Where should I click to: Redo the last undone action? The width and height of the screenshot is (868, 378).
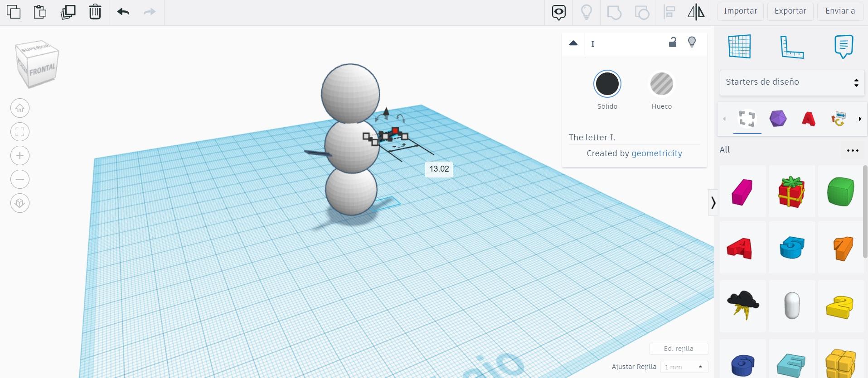click(150, 12)
